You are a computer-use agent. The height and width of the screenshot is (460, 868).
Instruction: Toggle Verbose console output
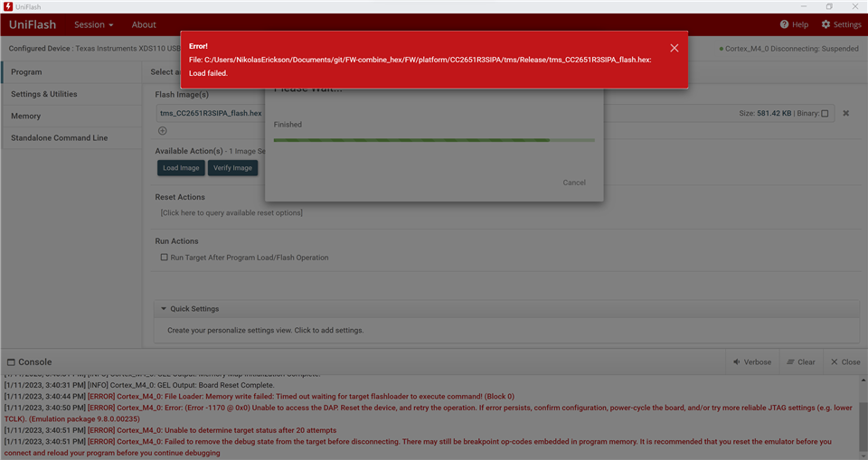pyautogui.click(x=752, y=362)
